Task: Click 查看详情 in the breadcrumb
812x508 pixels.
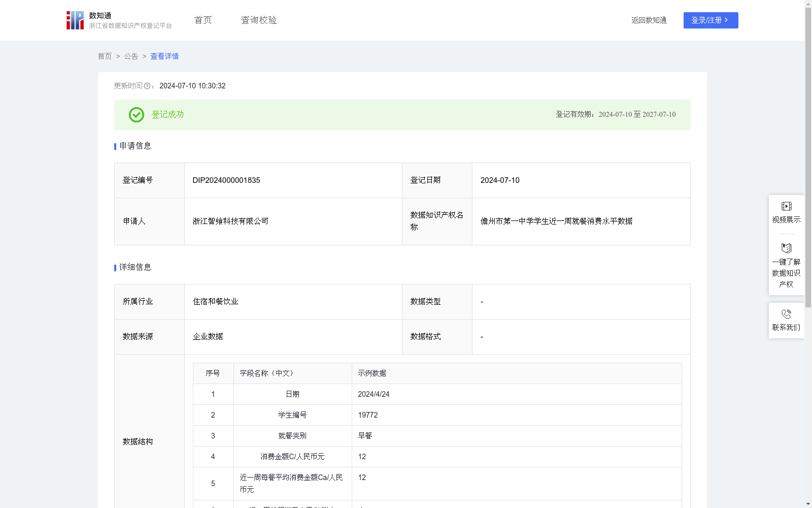Action: [x=164, y=56]
